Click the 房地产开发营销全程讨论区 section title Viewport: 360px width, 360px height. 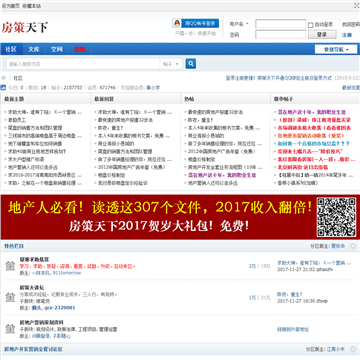pyautogui.click(x=33, y=349)
